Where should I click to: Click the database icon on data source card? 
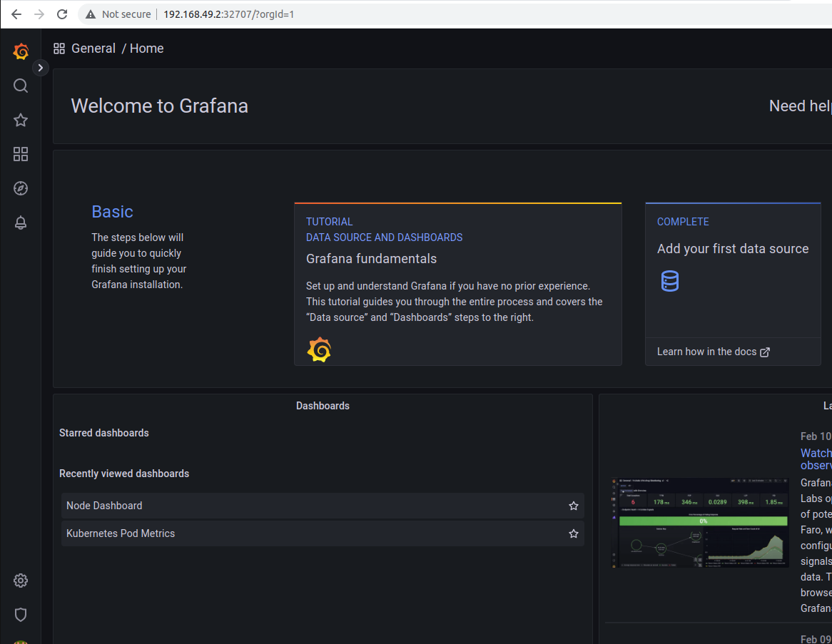tap(669, 281)
